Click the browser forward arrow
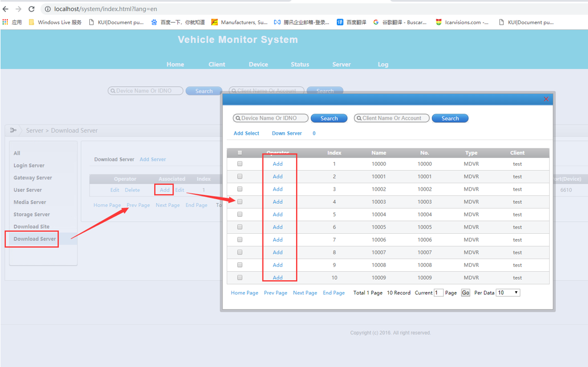 (x=18, y=8)
